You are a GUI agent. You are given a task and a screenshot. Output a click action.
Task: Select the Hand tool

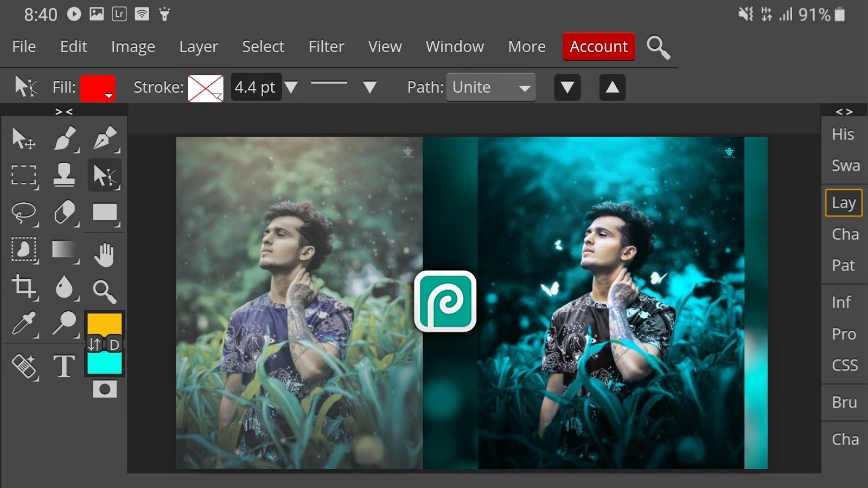tap(104, 250)
